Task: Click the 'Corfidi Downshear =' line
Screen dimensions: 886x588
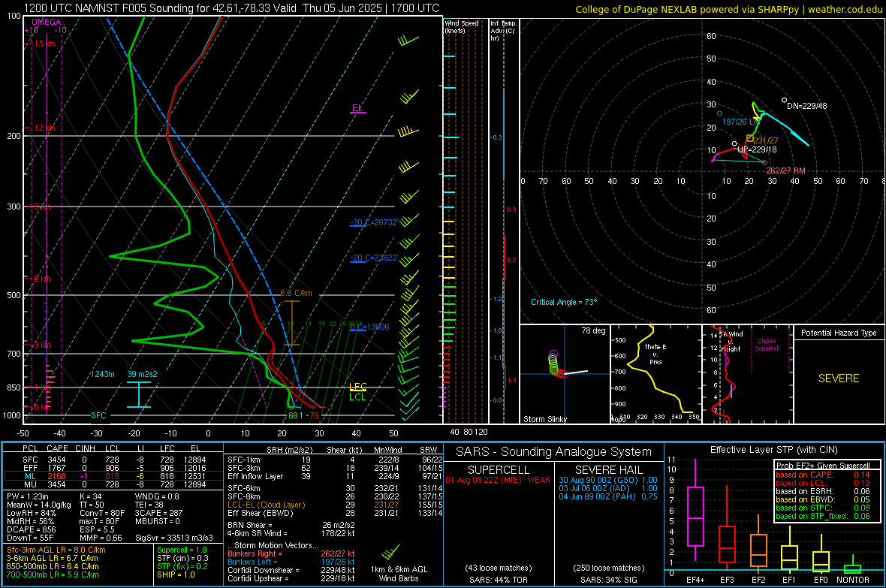Action: [291, 570]
